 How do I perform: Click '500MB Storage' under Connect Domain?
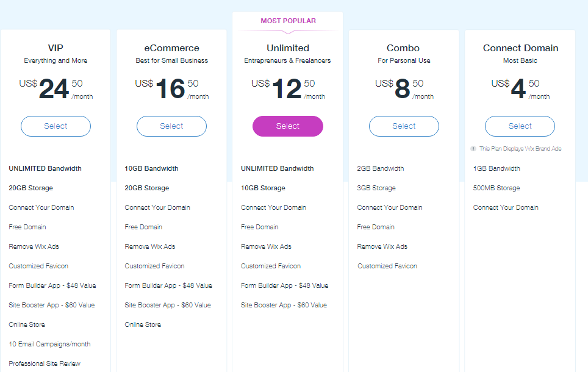click(x=497, y=188)
